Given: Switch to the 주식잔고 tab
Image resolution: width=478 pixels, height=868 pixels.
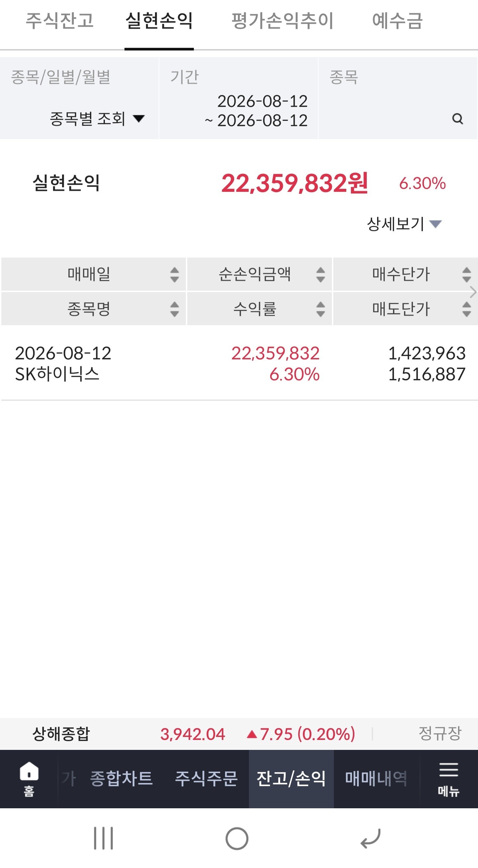Looking at the screenshot, I should coord(60,21).
